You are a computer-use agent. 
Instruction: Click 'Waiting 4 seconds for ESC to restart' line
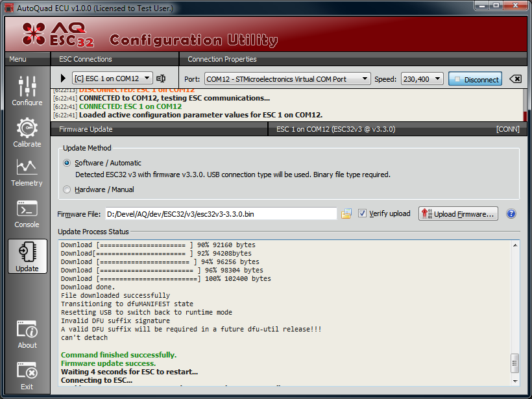coord(129,372)
